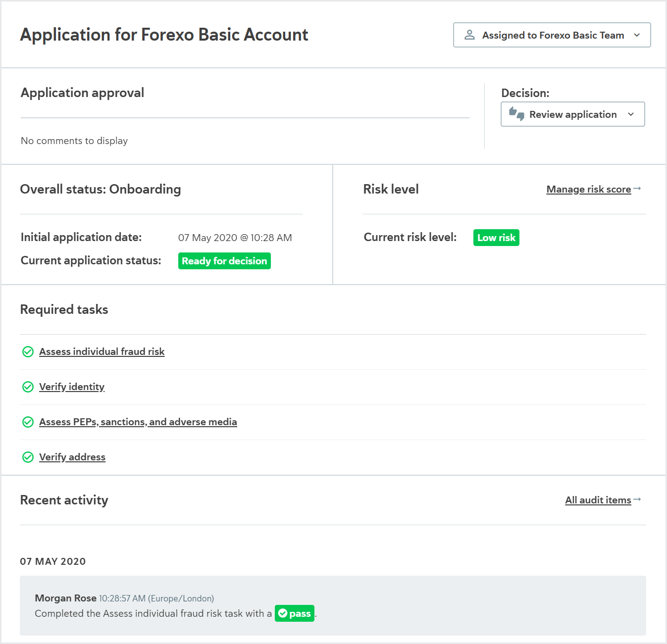Click checkmark icon next to Verify address
This screenshot has height=644, width=667.
(28, 457)
